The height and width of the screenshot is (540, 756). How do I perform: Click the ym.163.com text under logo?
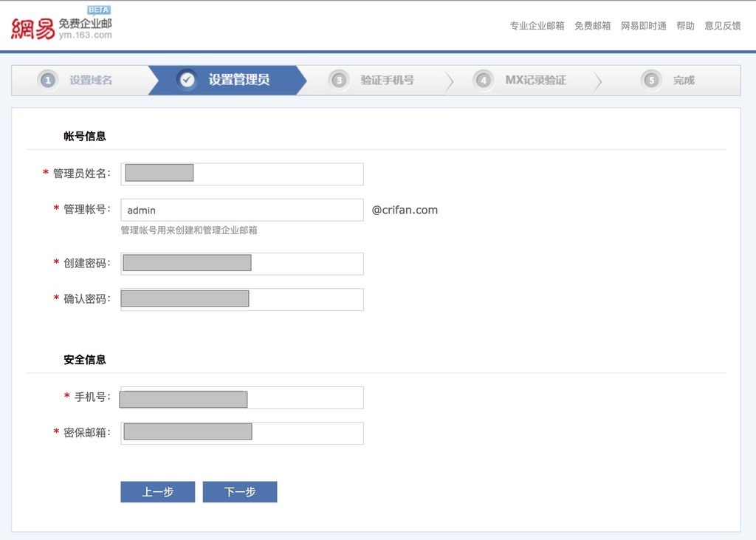point(86,35)
